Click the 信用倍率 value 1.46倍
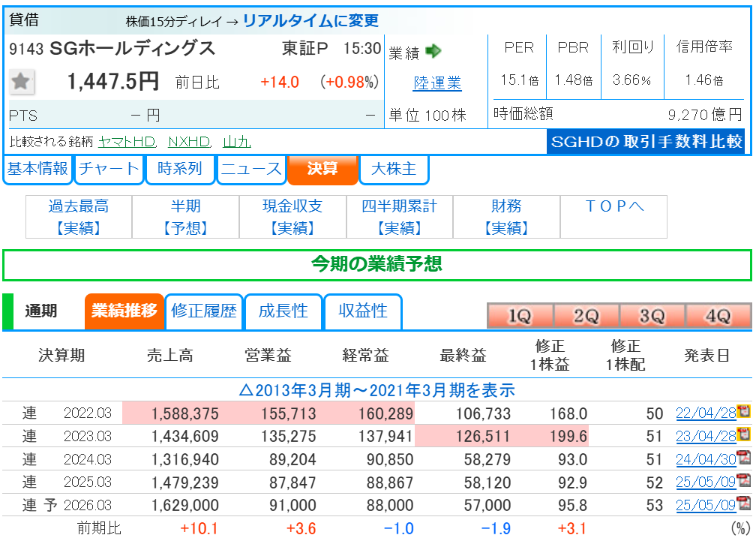The height and width of the screenshot is (538, 756). coord(704,80)
